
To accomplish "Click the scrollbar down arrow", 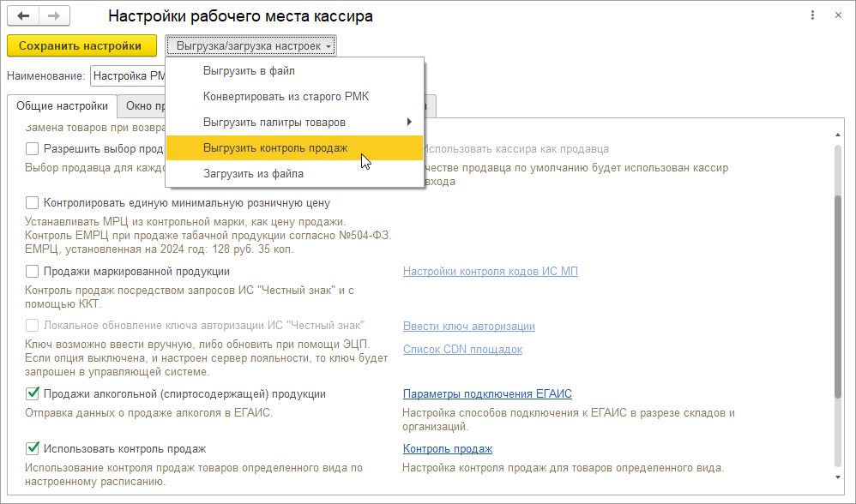I will 838,477.
